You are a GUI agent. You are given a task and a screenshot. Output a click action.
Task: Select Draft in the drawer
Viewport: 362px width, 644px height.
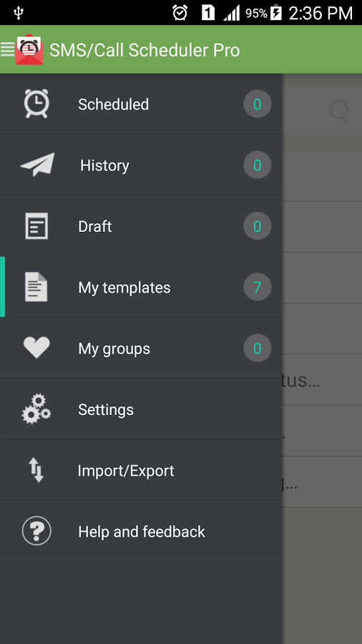click(141, 226)
